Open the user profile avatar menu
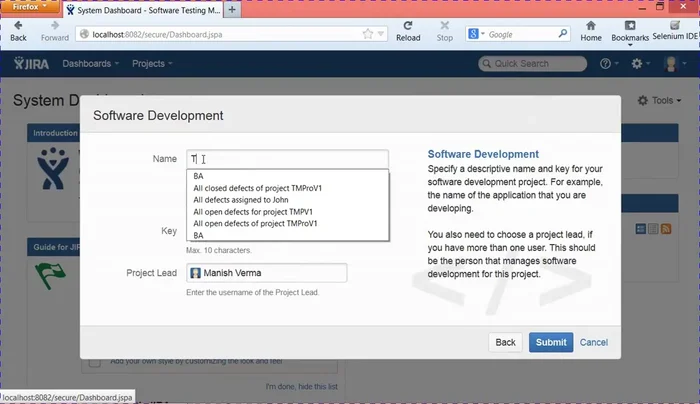The image size is (700, 404). 674,63
